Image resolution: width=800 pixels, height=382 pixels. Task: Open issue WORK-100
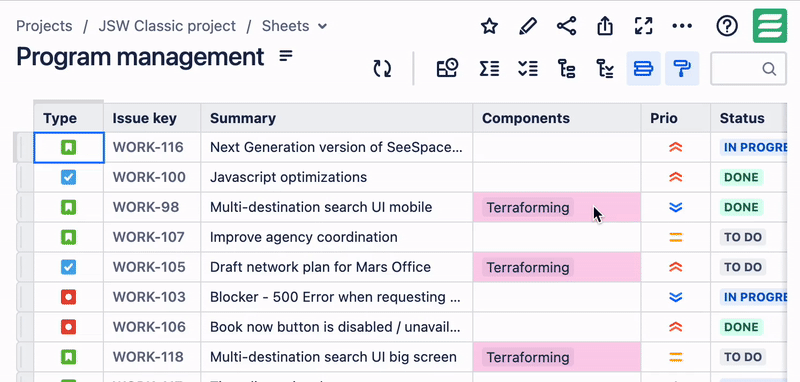click(149, 177)
